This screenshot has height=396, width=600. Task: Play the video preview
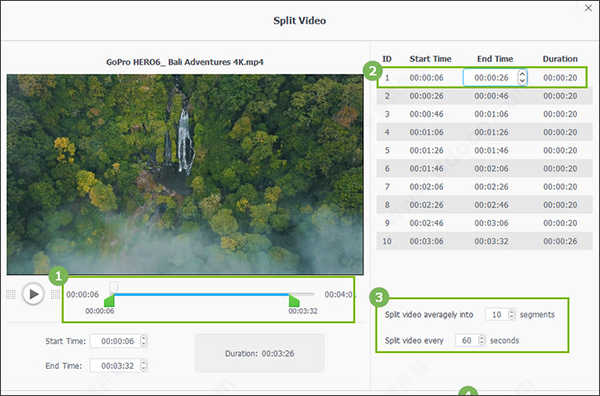33,294
